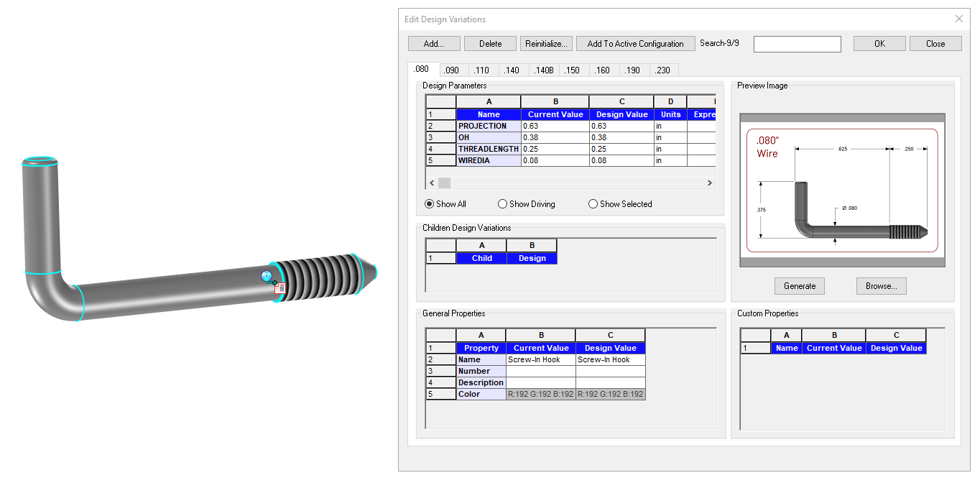Click Add To Active Configuration
Viewport: 980px width, 478px height.
tap(635, 44)
